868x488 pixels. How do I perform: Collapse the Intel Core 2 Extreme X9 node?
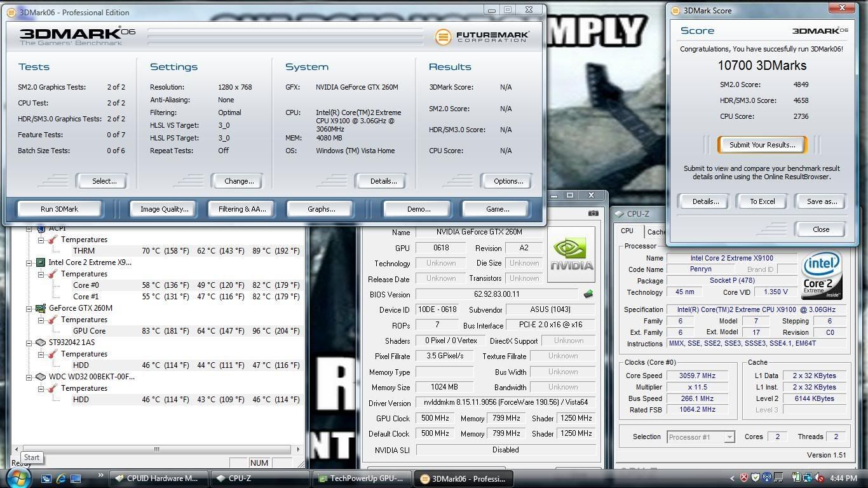pyautogui.click(x=29, y=262)
